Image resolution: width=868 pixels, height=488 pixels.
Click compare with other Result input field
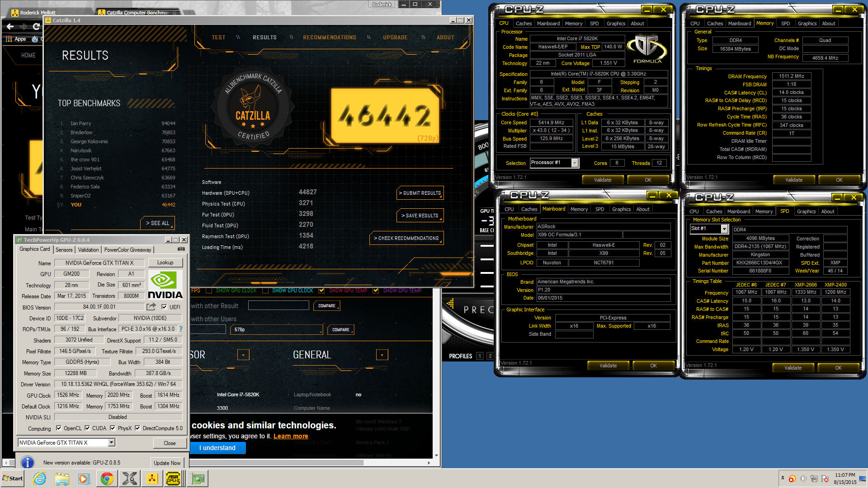(x=278, y=305)
